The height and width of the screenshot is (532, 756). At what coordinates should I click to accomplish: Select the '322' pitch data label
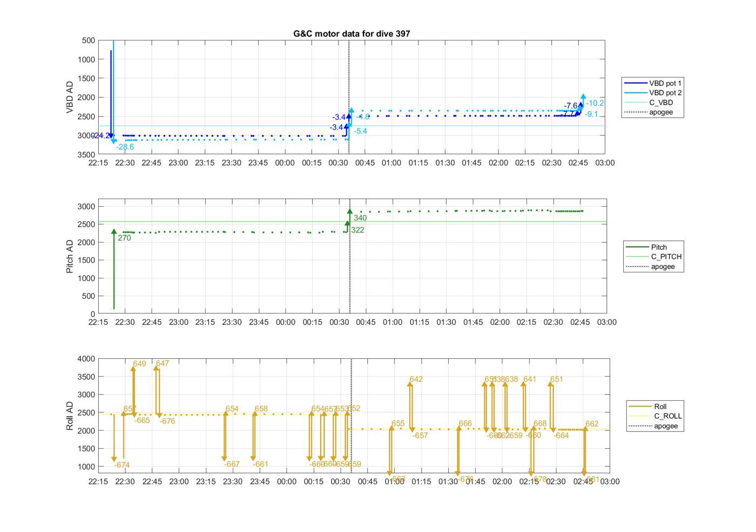[x=357, y=230]
